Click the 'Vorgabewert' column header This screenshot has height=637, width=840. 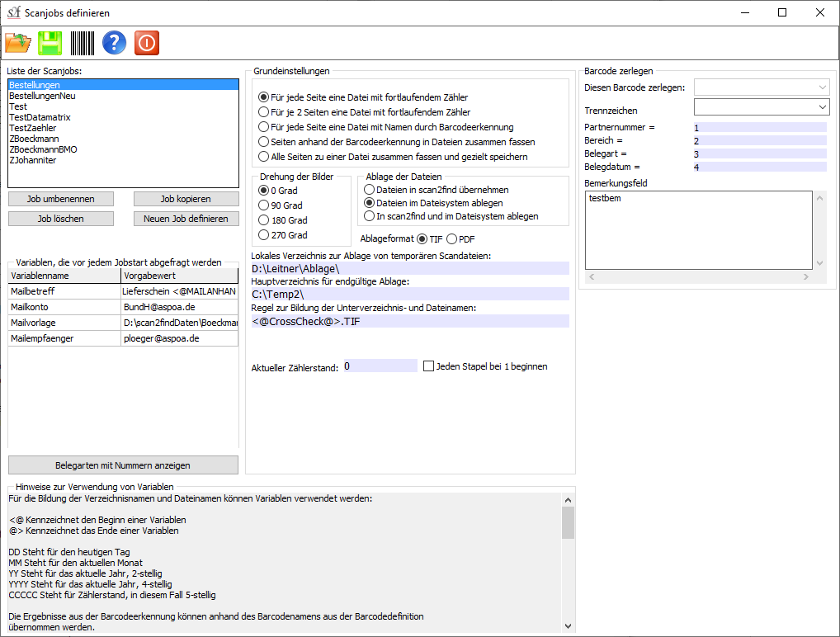[180, 276]
